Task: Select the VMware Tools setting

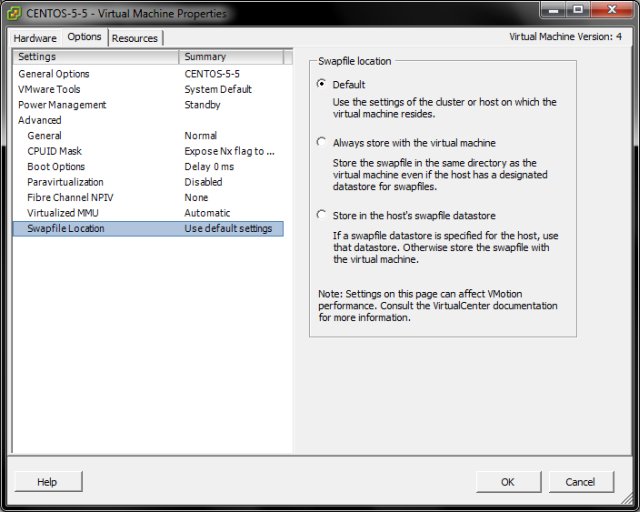Action: click(x=148, y=89)
